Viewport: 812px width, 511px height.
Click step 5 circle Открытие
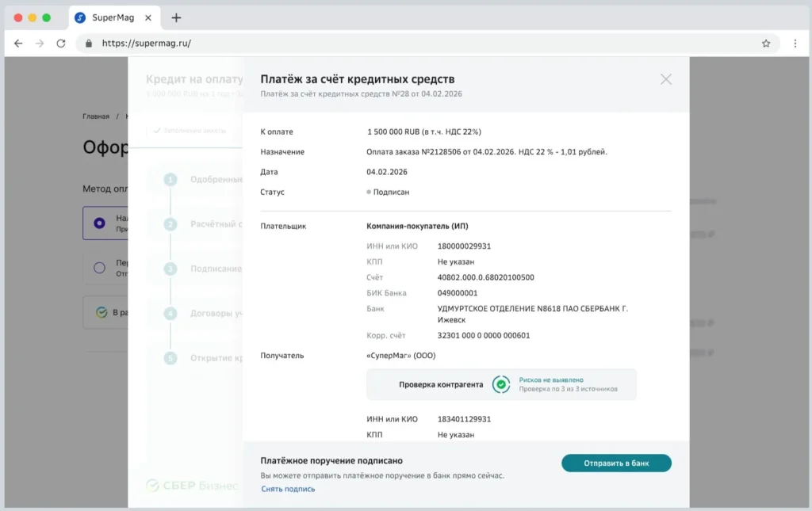click(170, 358)
